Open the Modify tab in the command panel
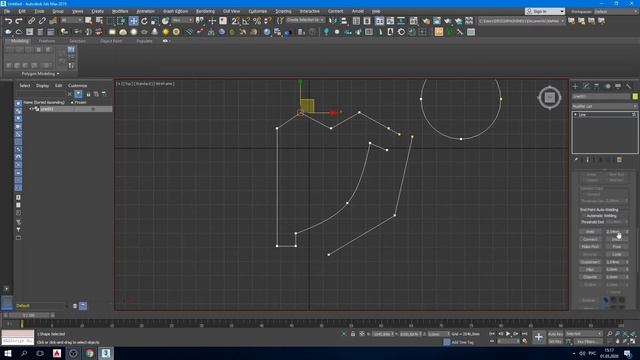This screenshot has width=640, height=360. point(586,86)
